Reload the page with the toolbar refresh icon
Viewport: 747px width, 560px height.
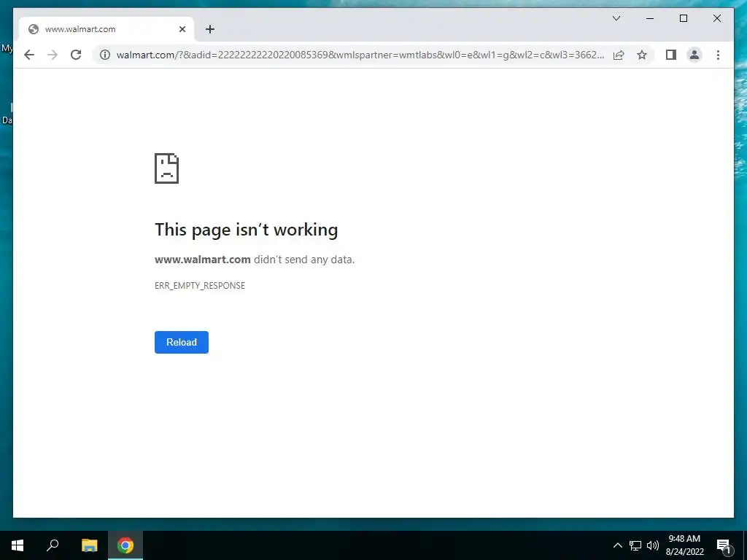tap(76, 55)
